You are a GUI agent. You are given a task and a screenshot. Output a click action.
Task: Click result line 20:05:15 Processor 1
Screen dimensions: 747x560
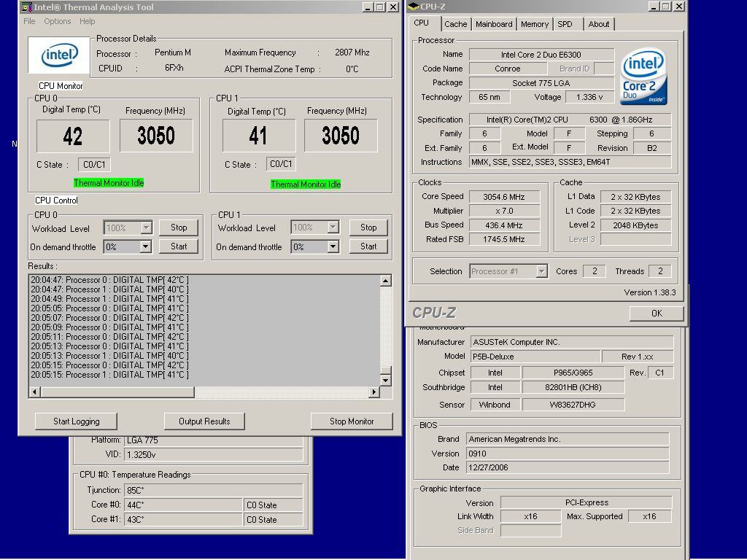click(109, 375)
